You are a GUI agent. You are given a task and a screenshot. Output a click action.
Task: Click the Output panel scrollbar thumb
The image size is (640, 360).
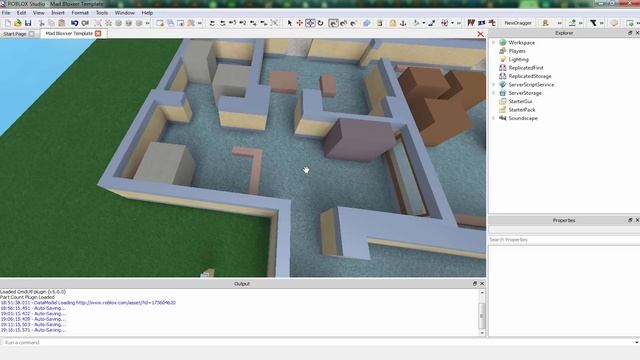[x=482, y=316]
